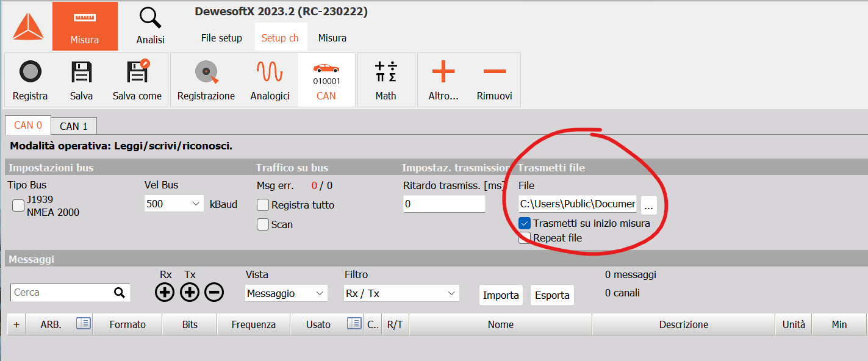Select the CAN 0 tab
This screenshot has height=361, width=868.
[28, 125]
